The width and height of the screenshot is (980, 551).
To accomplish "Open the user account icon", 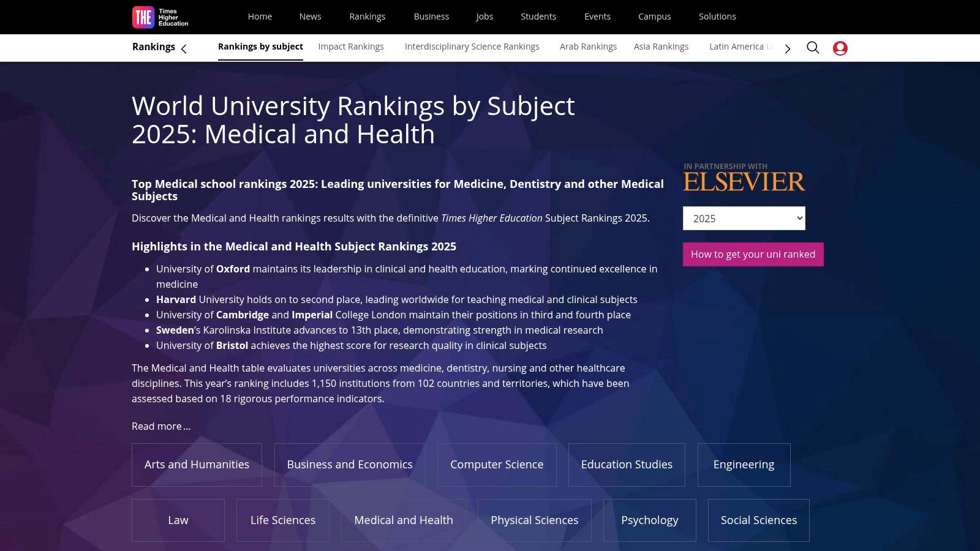I will coord(840,48).
